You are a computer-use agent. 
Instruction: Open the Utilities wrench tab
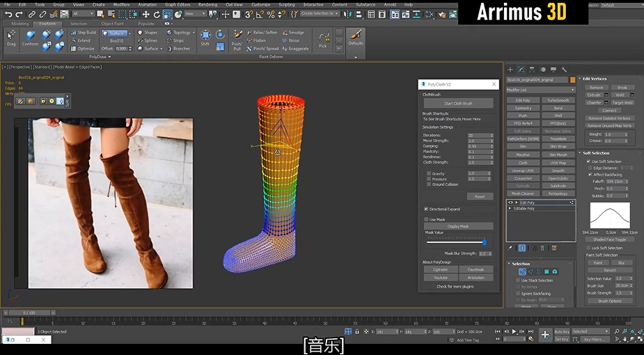pos(564,70)
